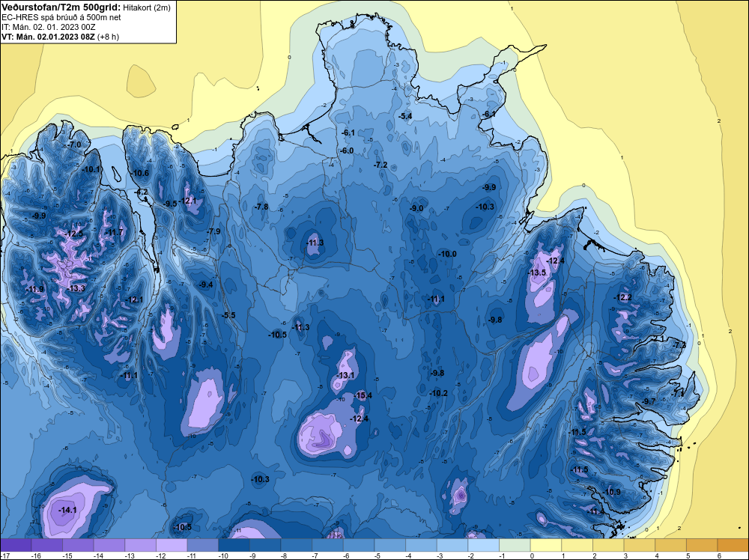
Task: Click the legend swatch between -10 and -9
Action: click(x=234, y=545)
